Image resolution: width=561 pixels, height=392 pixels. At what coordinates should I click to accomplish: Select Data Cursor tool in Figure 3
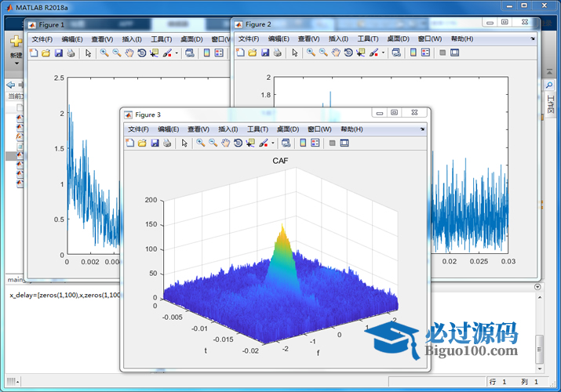(250, 143)
